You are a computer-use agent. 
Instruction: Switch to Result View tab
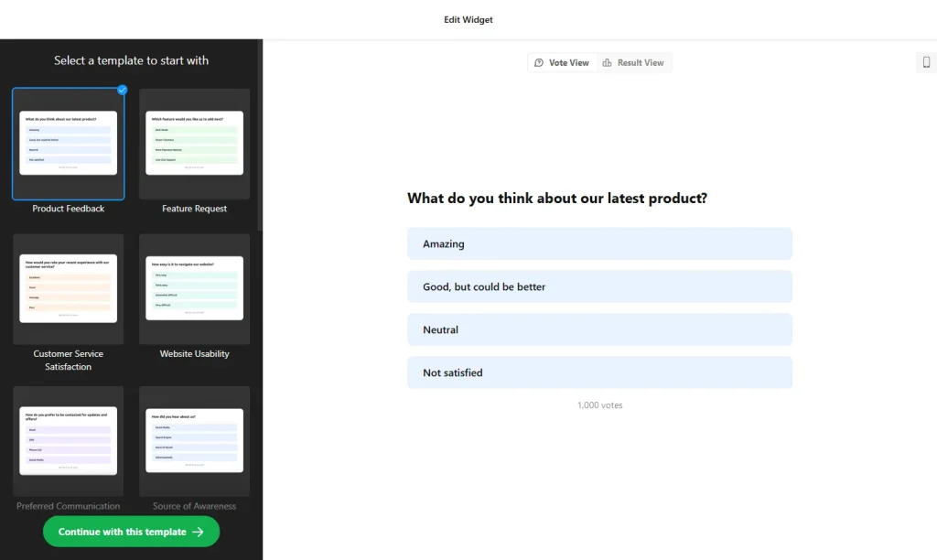[x=633, y=63]
